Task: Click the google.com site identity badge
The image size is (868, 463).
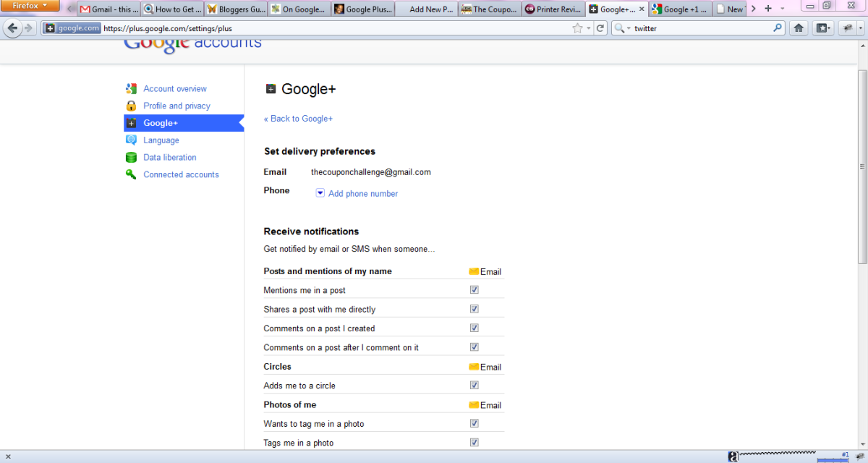Action: (71, 28)
